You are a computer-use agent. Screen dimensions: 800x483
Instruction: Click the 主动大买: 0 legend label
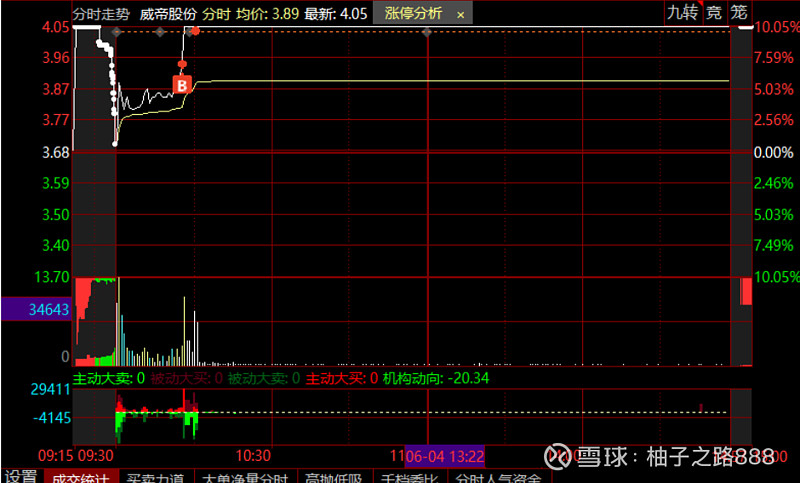[341, 378]
